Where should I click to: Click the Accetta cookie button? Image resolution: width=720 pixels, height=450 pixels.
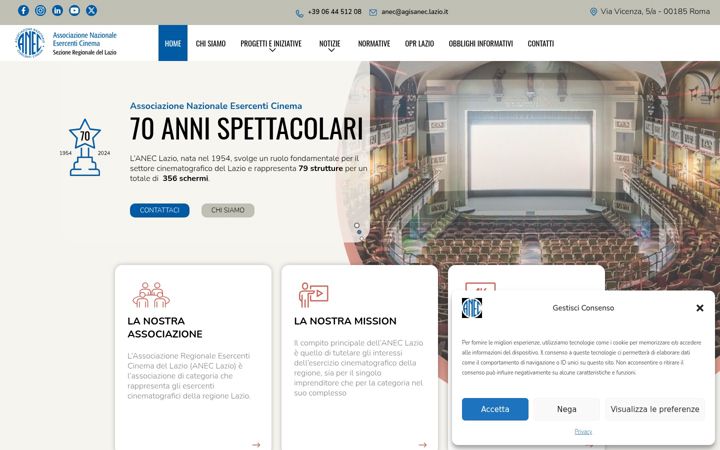click(x=495, y=409)
